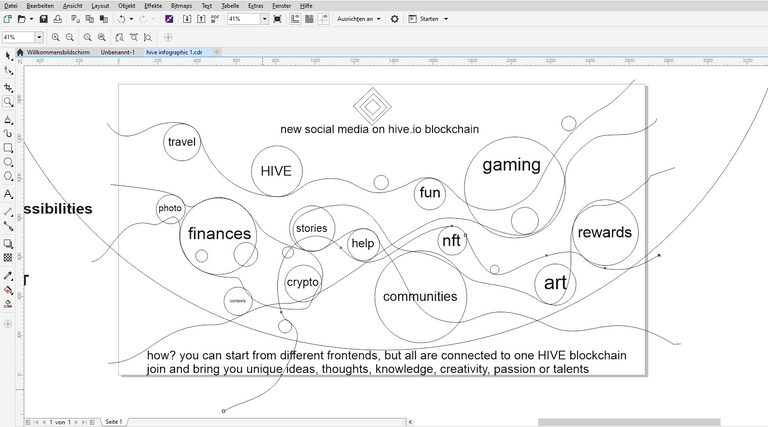Image resolution: width=768 pixels, height=427 pixels.
Task: Click the Print icon
Action: (57, 19)
